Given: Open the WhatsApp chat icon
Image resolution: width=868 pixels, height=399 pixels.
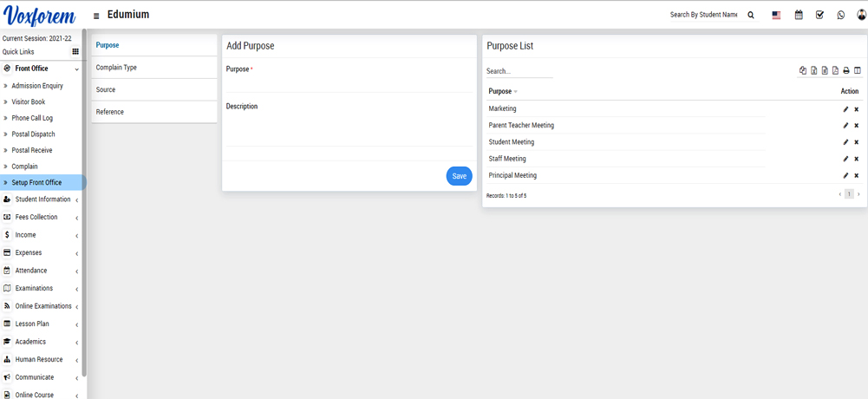Looking at the screenshot, I should click(840, 15).
